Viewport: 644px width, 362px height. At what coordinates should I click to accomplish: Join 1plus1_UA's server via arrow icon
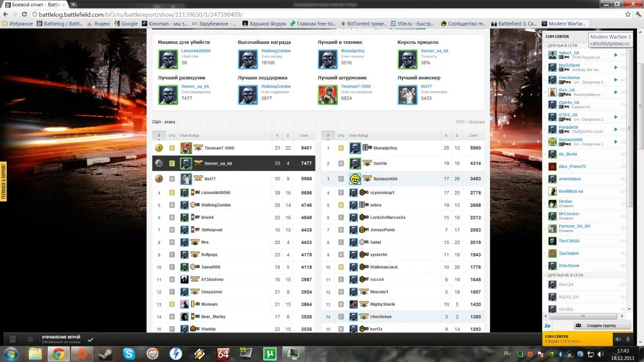[616, 55]
